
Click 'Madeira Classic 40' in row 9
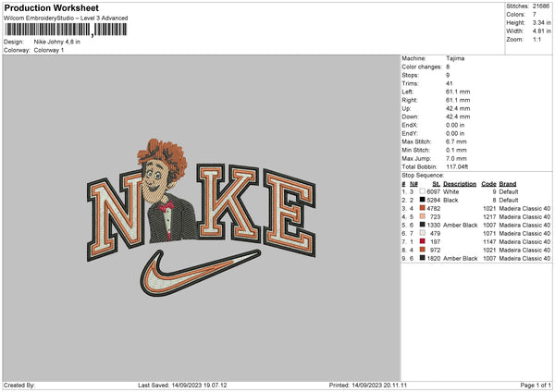524,258
